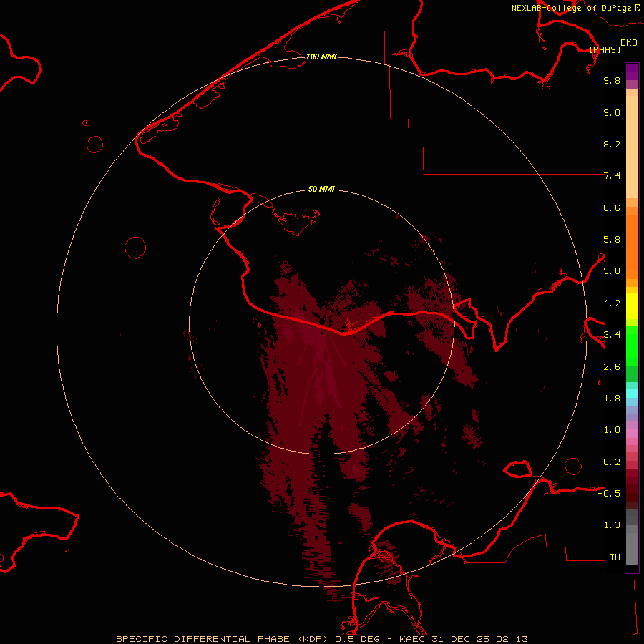Click the 9.0 value on the color scale
The height and width of the screenshot is (644, 644).
[x=612, y=112]
